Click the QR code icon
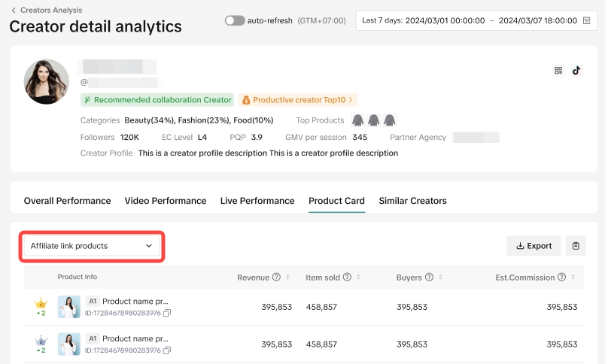The image size is (605, 364). [558, 71]
